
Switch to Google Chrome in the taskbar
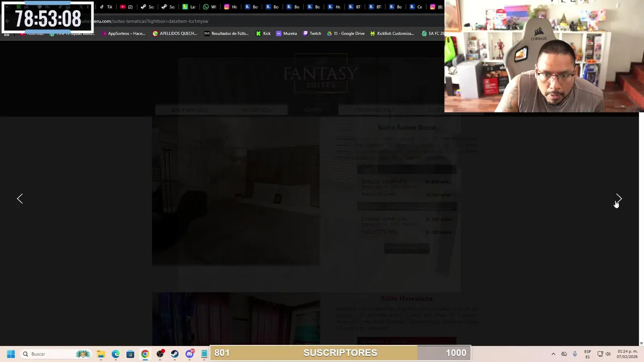[x=145, y=354]
